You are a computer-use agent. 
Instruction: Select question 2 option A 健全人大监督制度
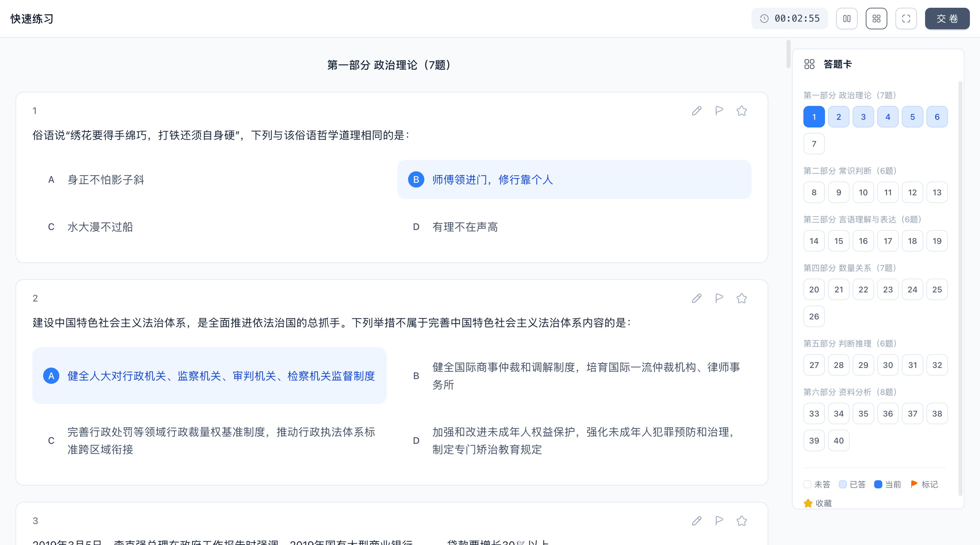[x=209, y=376]
